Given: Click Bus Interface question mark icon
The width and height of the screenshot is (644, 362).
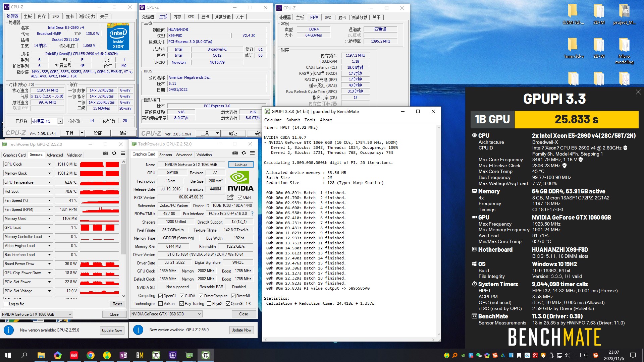Looking at the screenshot, I should (252, 214).
